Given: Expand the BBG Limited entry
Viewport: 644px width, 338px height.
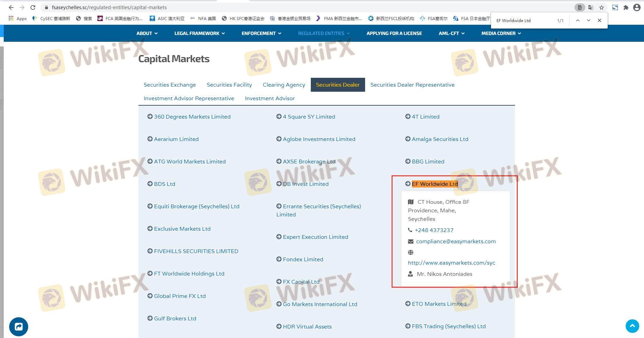Looking at the screenshot, I should click(x=428, y=161).
